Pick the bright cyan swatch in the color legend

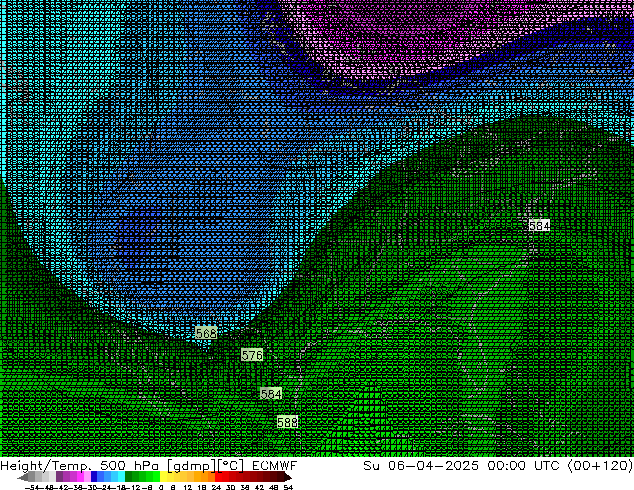121,477
